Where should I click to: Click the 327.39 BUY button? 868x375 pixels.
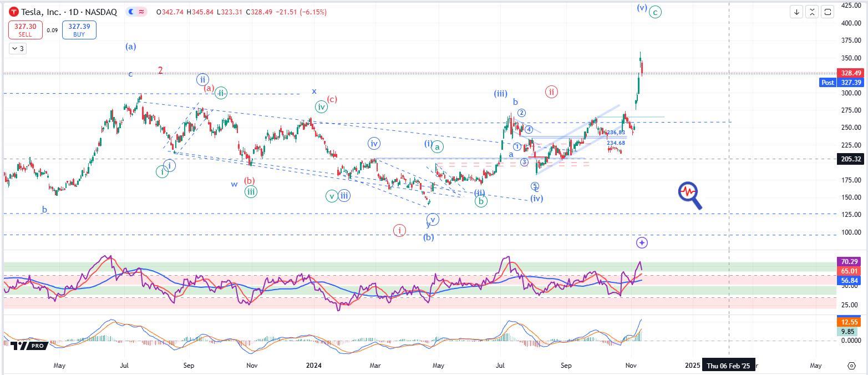[x=79, y=30]
